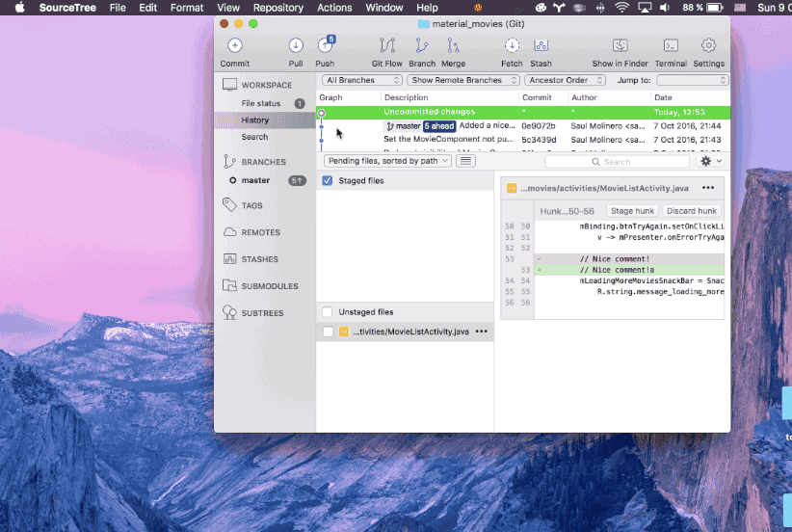
Task: Click the Pull toolbar icon
Action: (296, 46)
